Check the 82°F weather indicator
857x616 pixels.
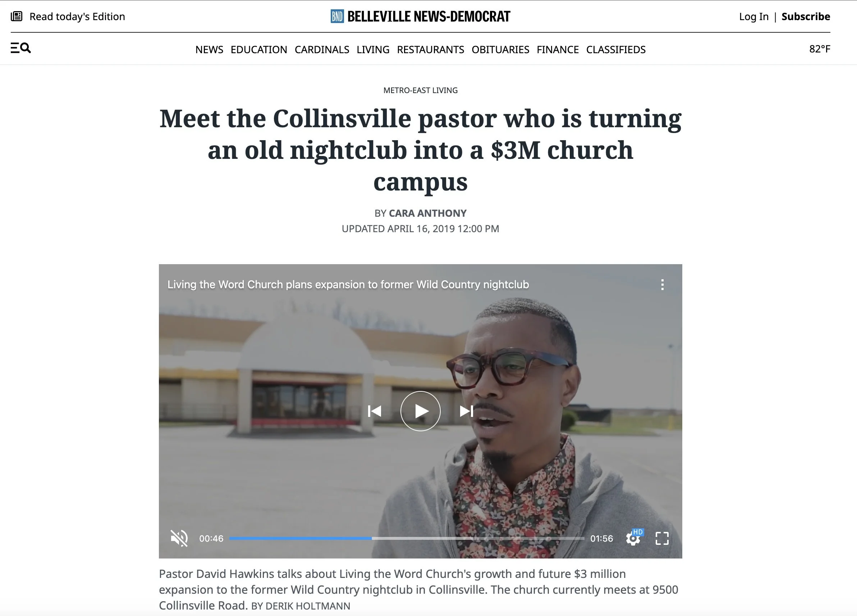click(820, 49)
